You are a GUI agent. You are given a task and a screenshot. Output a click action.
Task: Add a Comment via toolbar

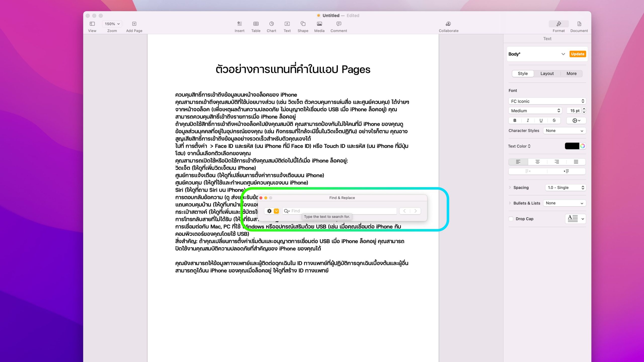pos(338,24)
